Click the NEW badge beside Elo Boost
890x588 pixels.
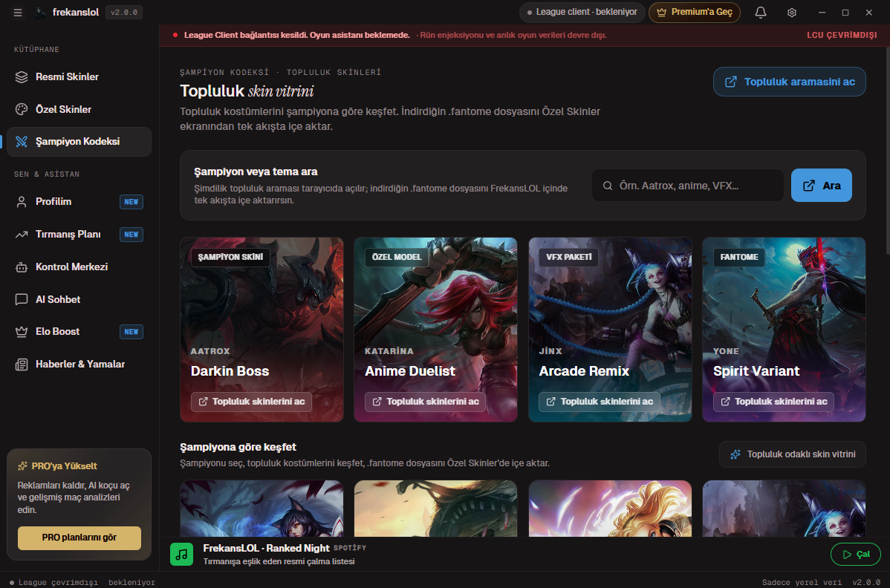(131, 332)
